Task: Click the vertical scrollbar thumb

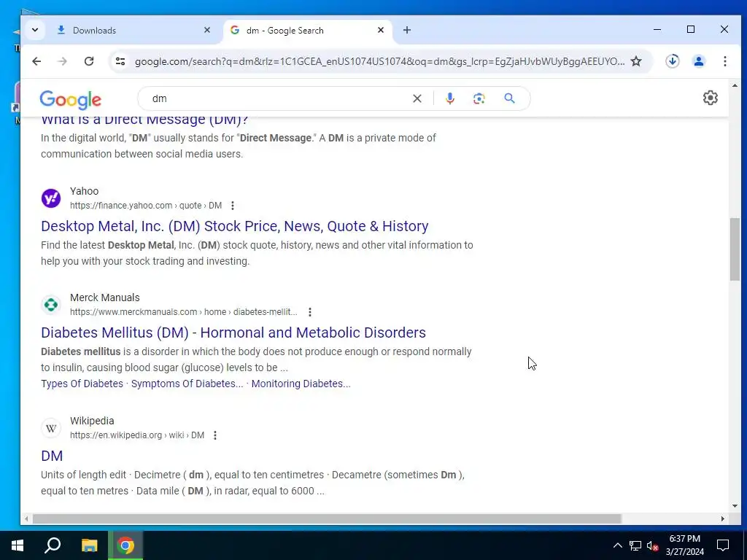Action: [x=735, y=249]
